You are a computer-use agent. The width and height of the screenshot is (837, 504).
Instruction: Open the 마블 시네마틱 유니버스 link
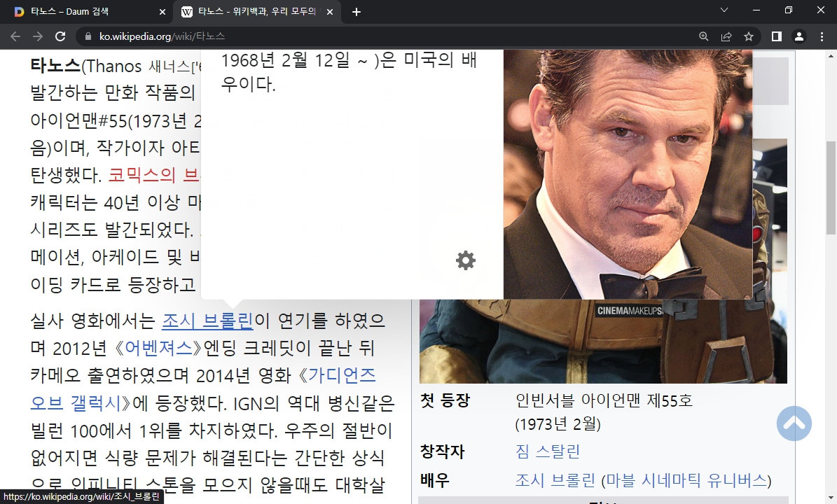pyautogui.click(x=686, y=480)
